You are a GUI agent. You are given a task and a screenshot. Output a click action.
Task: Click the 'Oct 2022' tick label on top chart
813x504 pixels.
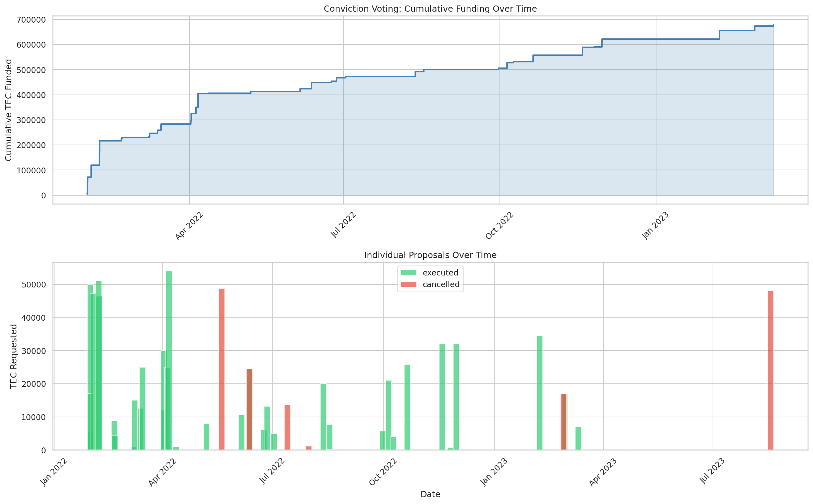click(x=500, y=225)
